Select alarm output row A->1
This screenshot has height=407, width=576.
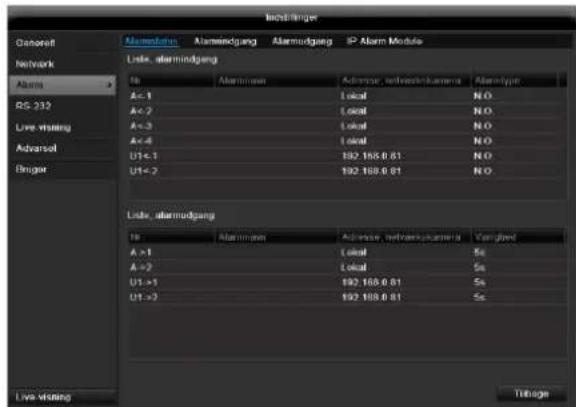(347, 252)
